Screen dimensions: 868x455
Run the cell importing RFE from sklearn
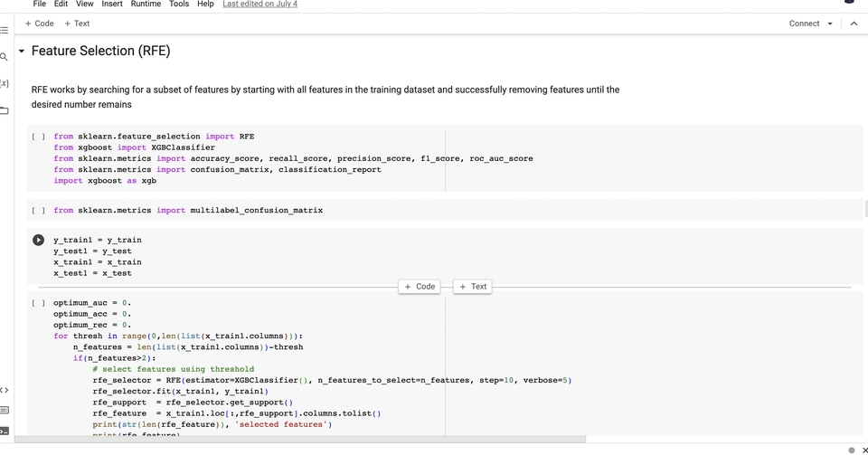tap(38, 137)
